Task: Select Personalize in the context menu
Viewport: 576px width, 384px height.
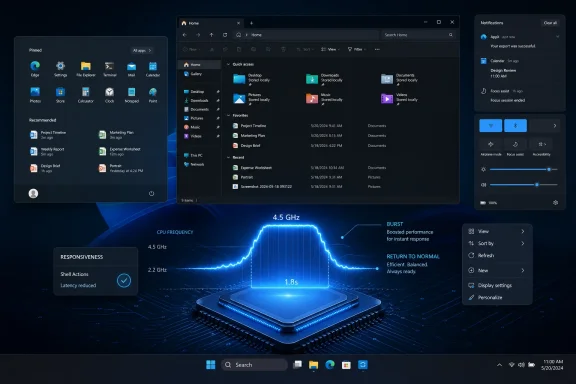Action: pyautogui.click(x=497, y=297)
